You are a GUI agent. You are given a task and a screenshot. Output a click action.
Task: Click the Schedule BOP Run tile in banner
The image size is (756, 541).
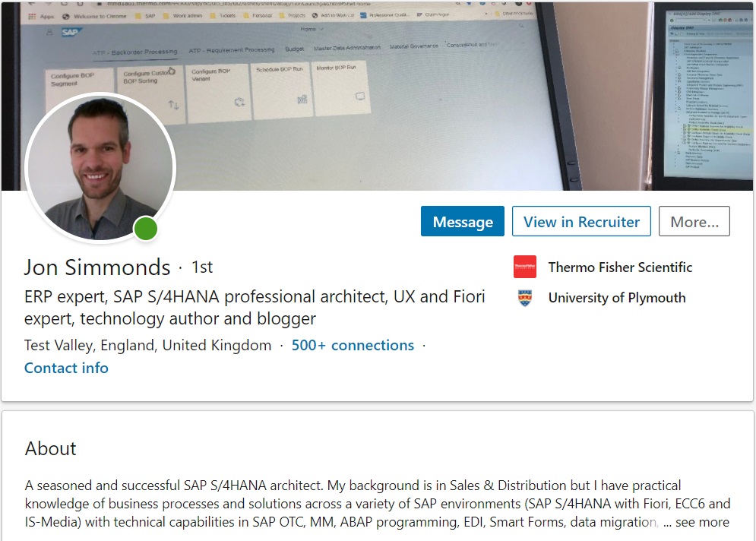coord(281,87)
